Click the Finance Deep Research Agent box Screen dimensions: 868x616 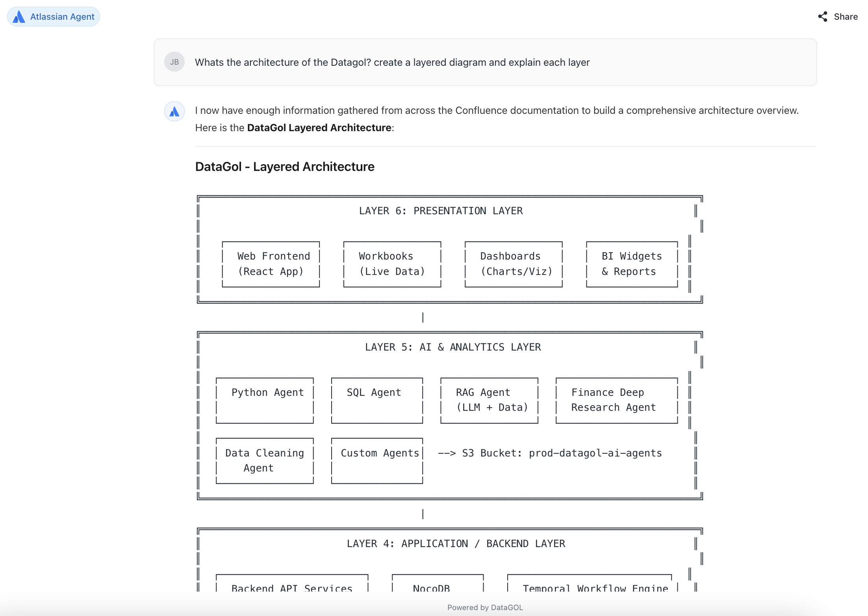tap(616, 400)
